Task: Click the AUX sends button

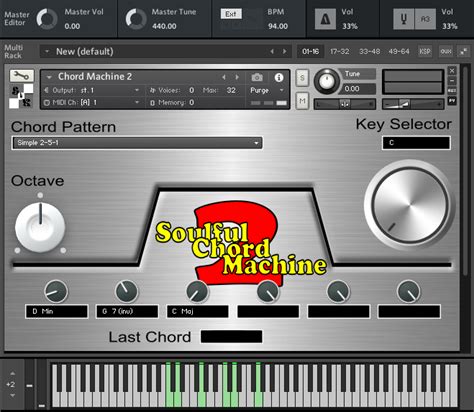Action: click(446, 51)
